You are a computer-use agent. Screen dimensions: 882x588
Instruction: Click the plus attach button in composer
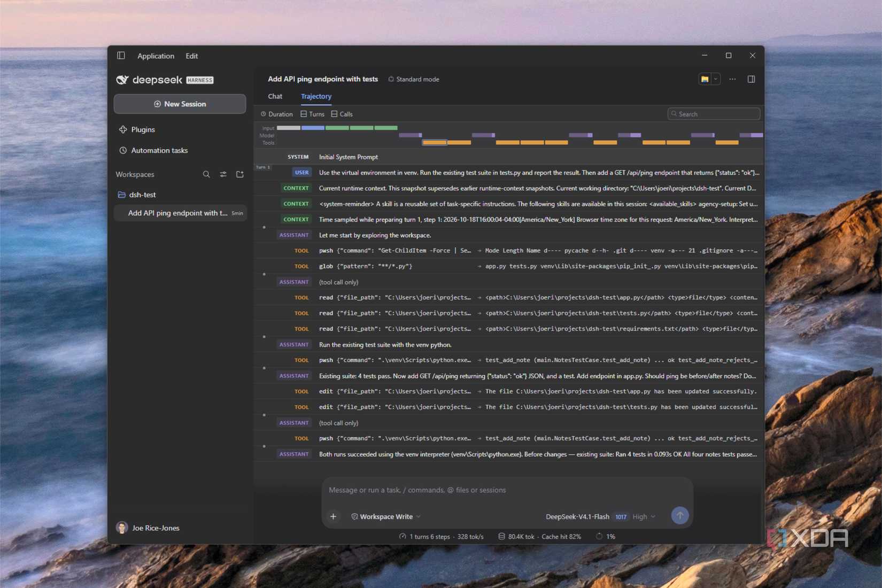(x=334, y=516)
